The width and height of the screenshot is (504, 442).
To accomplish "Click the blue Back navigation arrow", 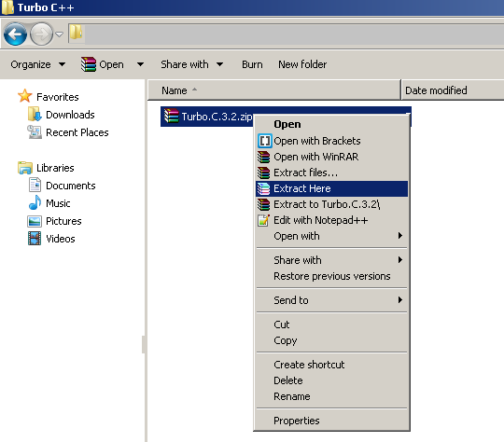I will pos(15,34).
